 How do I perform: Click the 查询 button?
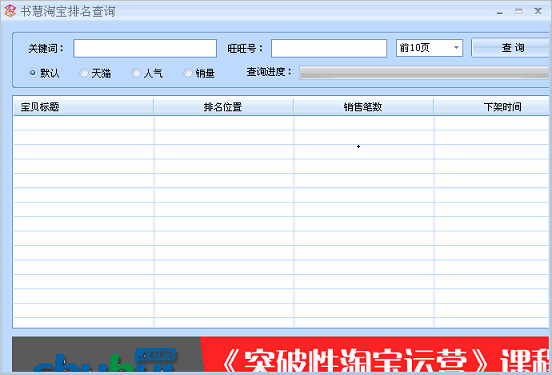pyautogui.click(x=511, y=48)
